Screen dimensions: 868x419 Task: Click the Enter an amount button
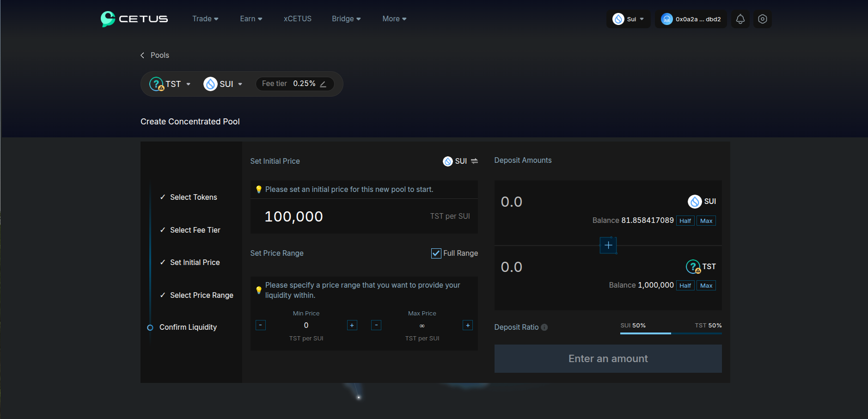(x=608, y=359)
